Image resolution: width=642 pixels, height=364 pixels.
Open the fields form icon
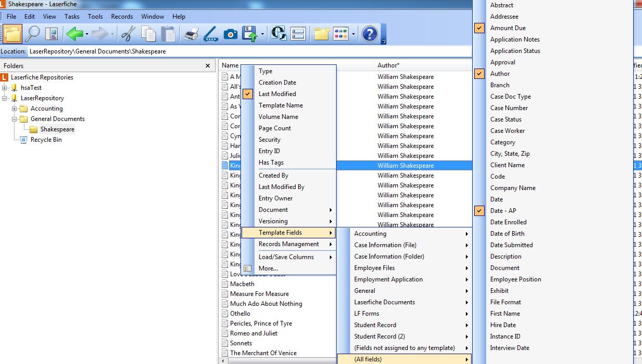tap(298, 34)
